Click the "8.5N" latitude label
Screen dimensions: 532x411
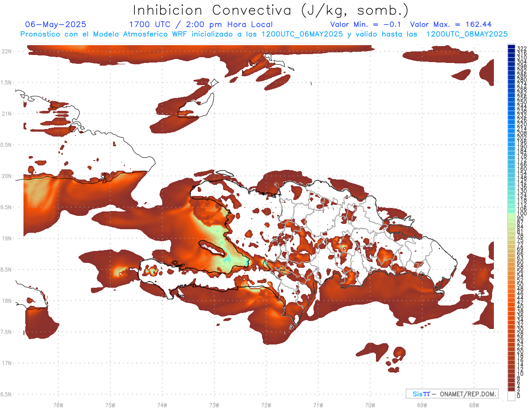click(x=7, y=270)
